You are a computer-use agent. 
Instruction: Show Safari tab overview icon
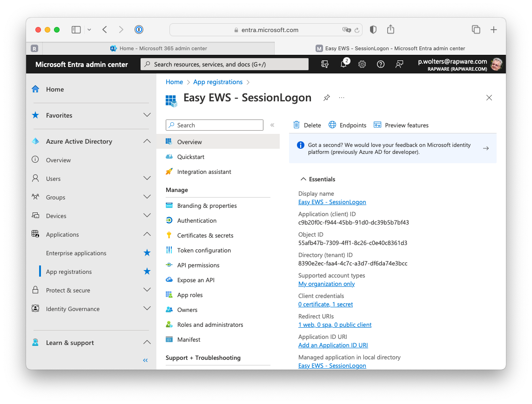click(x=476, y=30)
